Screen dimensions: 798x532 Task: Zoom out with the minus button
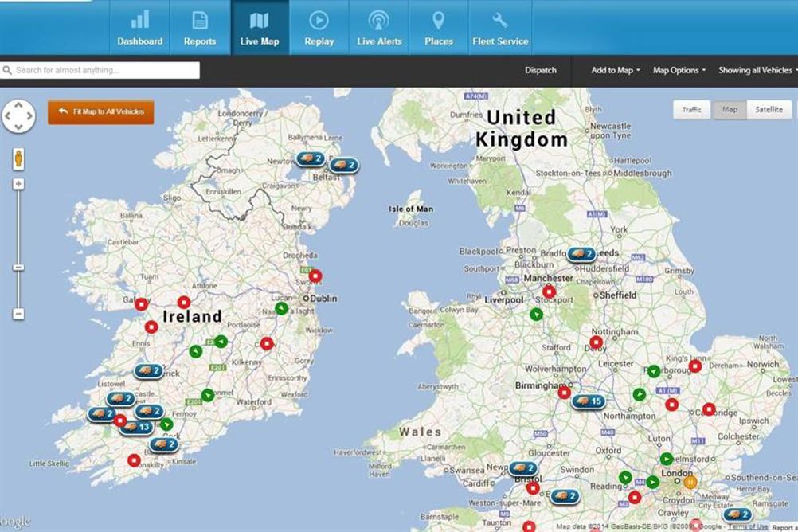click(18, 314)
